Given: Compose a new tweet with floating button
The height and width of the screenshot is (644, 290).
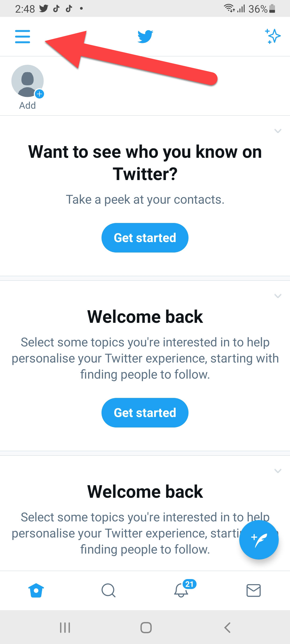Looking at the screenshot, I should 259,540.
